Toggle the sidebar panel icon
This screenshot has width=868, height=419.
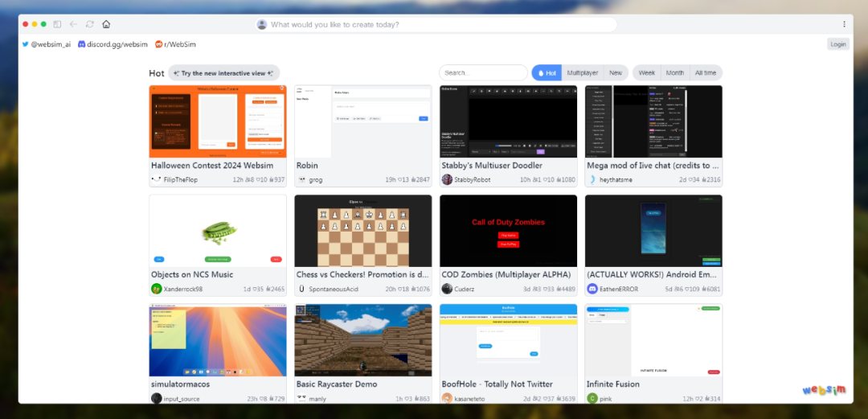point(57,24)
